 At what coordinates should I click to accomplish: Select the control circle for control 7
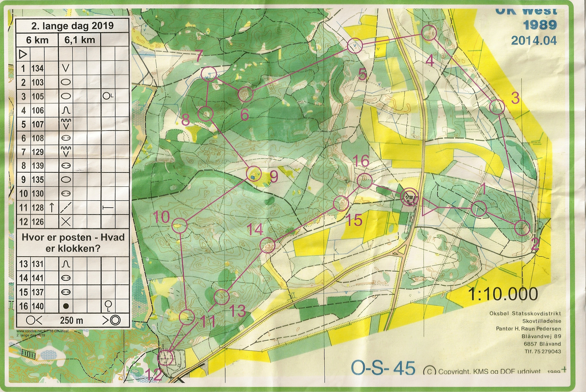coord(209,74)
